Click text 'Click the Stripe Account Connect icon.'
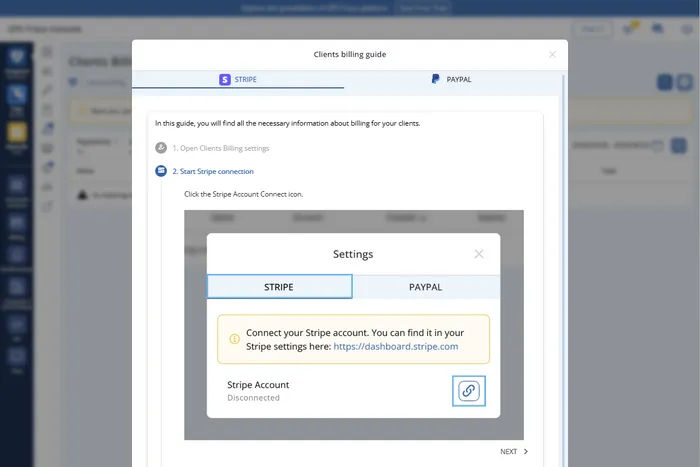The image size is (700, 467). click(244, 194)
